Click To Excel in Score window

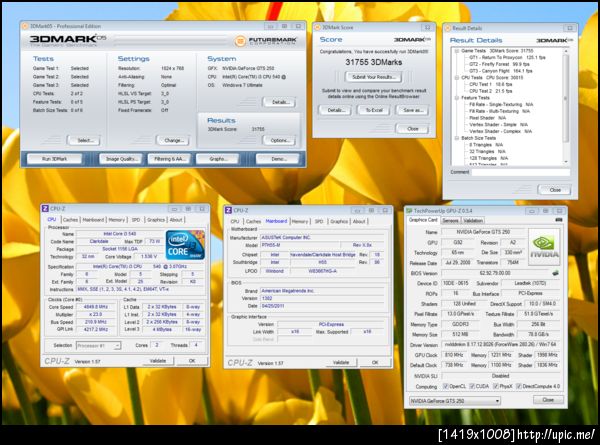tap(373, 110)
